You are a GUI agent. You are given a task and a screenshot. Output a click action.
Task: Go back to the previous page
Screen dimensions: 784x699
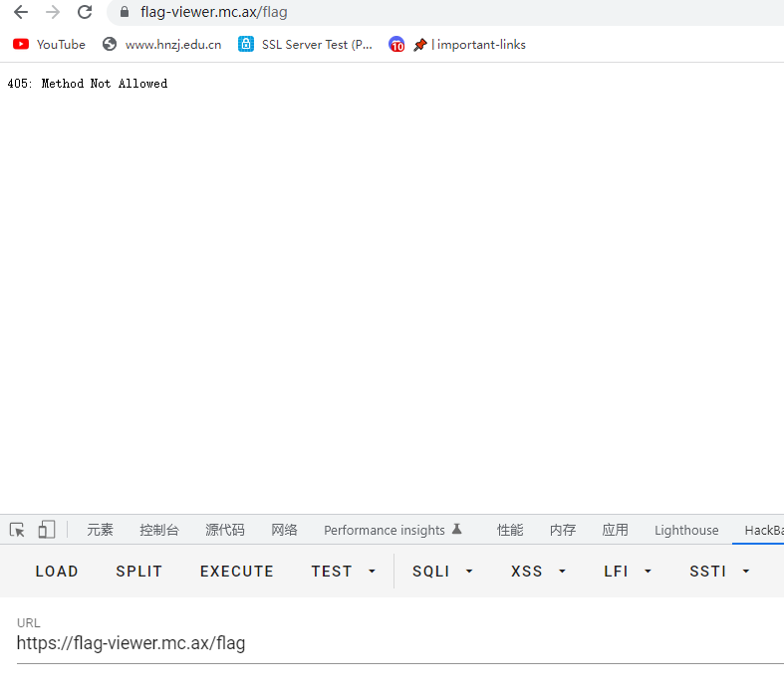click(21, 12)
